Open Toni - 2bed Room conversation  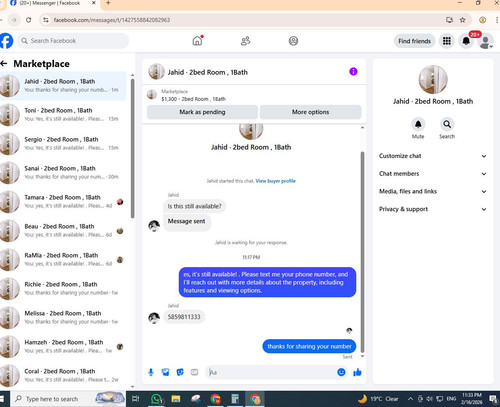point(63,114)
